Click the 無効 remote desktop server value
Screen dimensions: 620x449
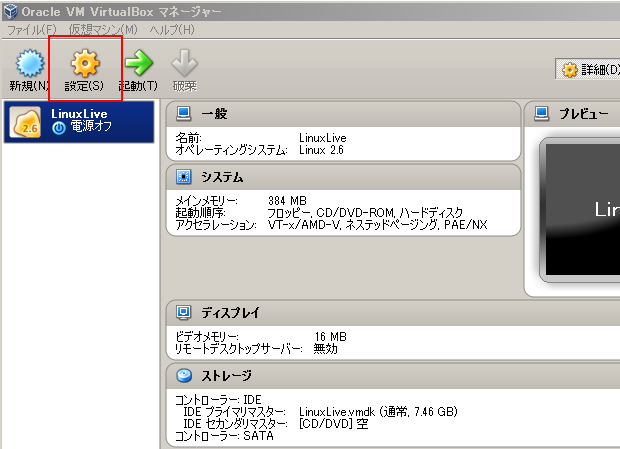(325, 349)
